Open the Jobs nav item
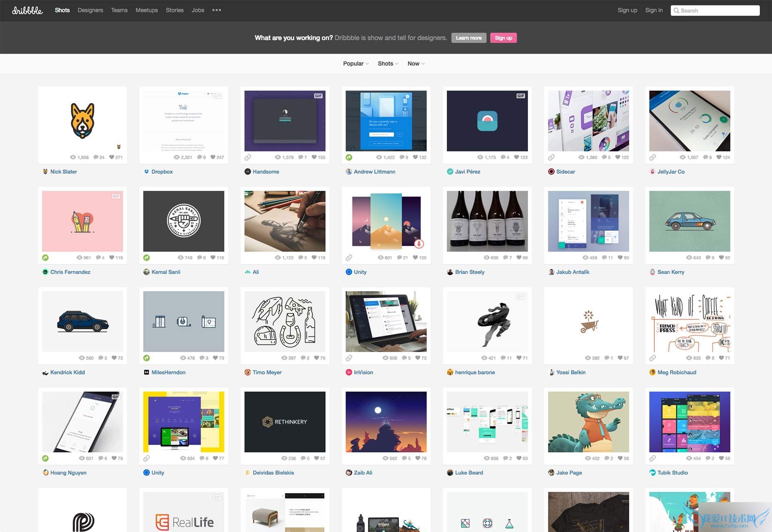 click(x=198, y=10)
